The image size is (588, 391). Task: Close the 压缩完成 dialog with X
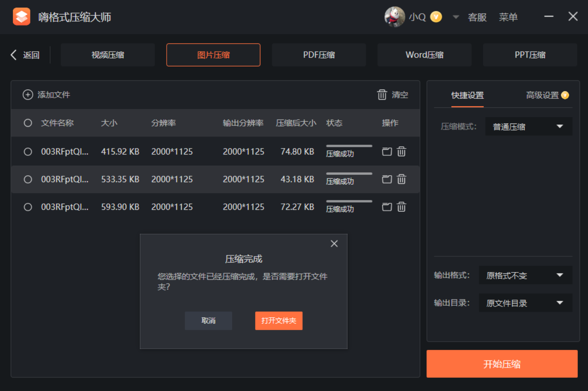click(x=334, y=243)
